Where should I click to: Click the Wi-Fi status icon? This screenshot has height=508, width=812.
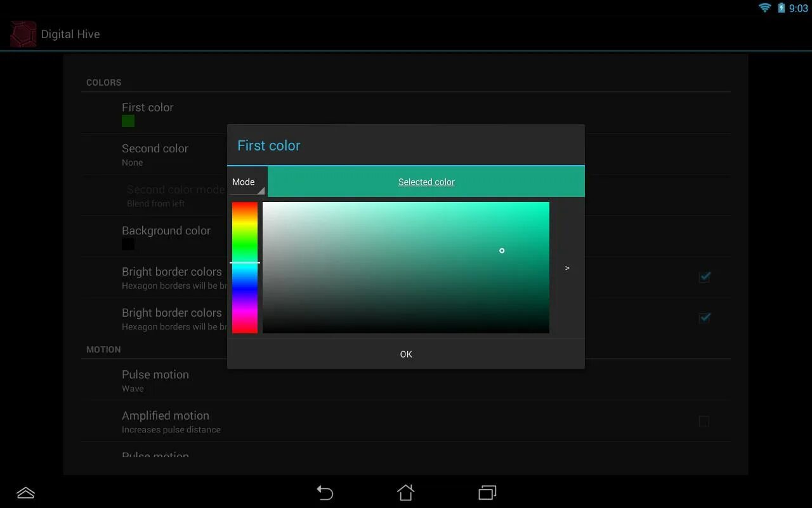pos(765,8)
